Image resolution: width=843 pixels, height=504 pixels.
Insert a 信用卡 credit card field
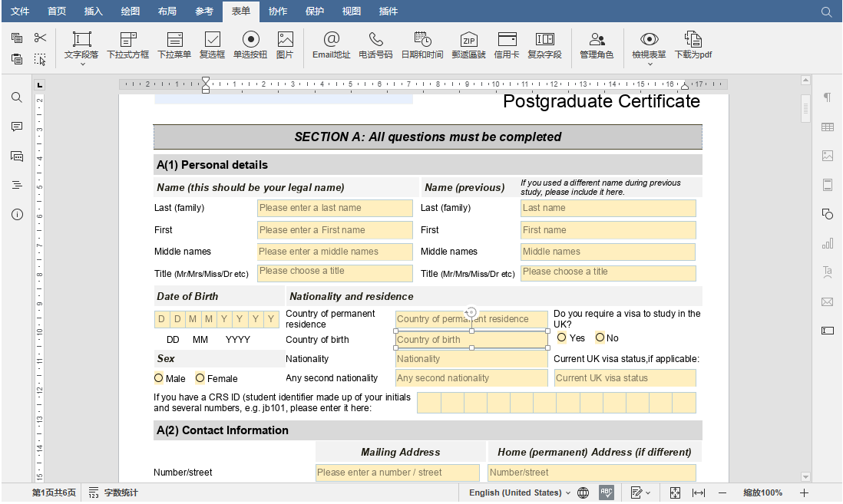tap(507, 44)
